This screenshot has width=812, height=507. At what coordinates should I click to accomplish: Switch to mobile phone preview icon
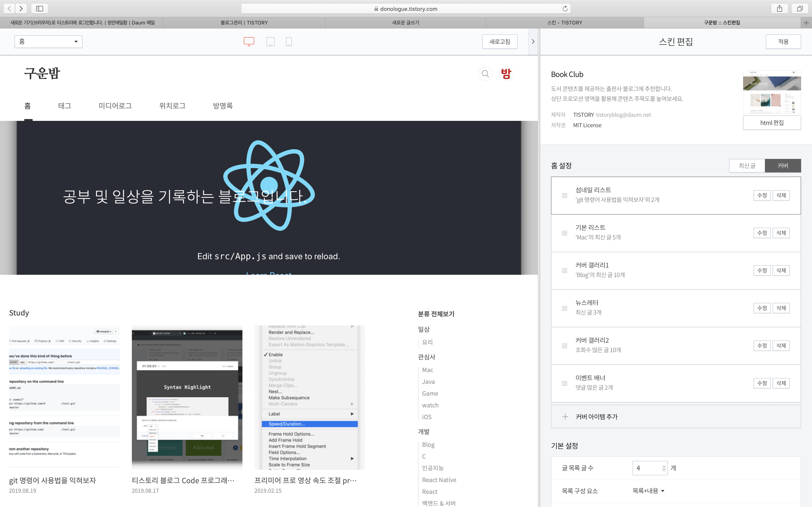click(x=289, y=42)
